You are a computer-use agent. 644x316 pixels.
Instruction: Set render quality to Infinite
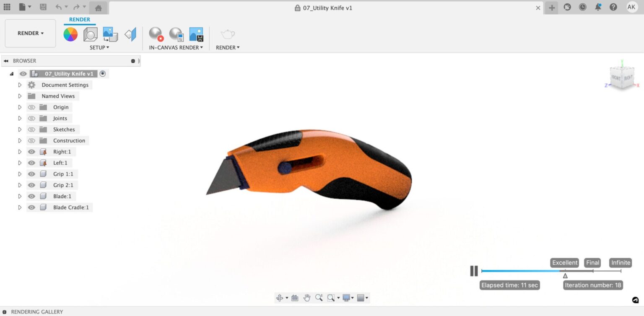pyautogui.click(x=620, y=262)
